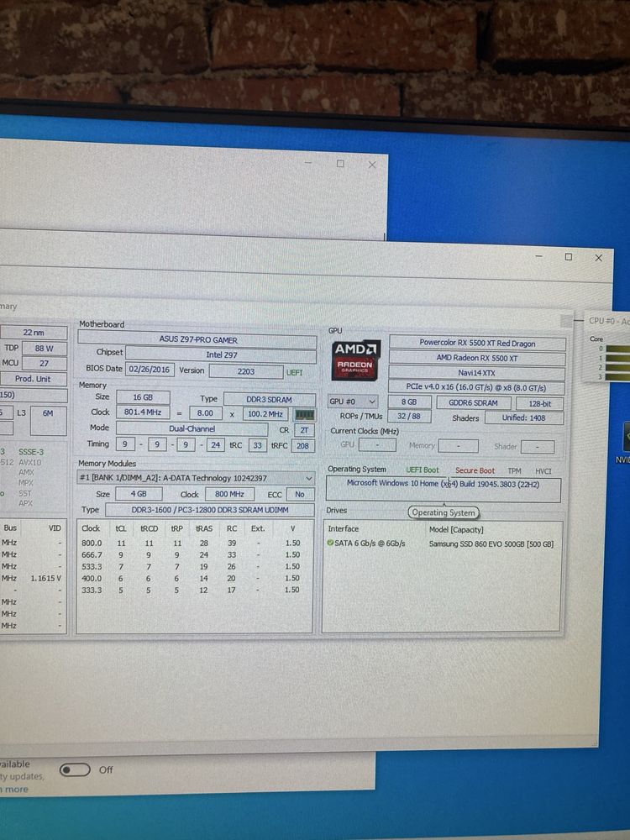Click the green check icon beside SATA 6 Gb/s
Screen dimensions: 630x840
(x=330, y=543)
